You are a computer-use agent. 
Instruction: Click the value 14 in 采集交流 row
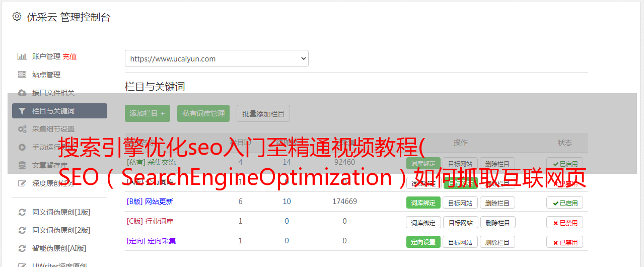(x=287, y=162)
